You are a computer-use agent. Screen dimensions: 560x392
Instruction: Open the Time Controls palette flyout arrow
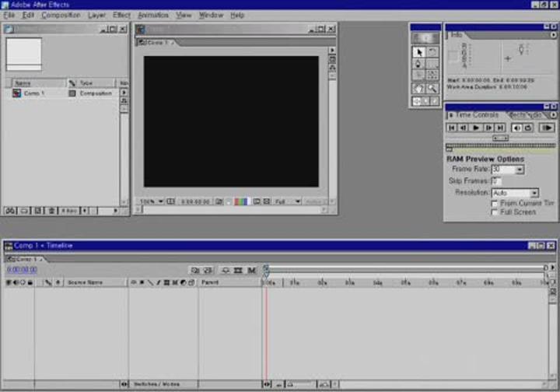coord(553,115)
